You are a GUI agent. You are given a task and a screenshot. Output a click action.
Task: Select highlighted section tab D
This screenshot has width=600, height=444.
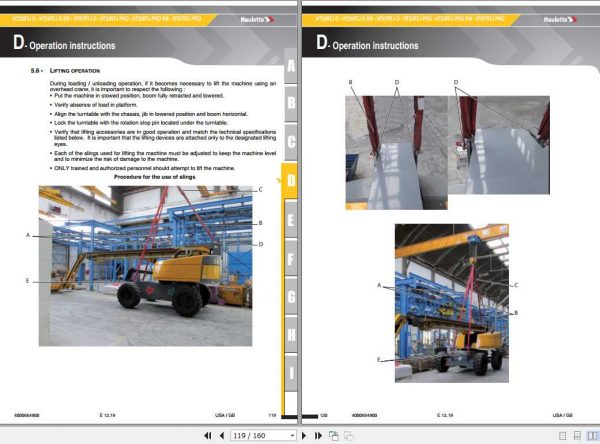(290, 181)
